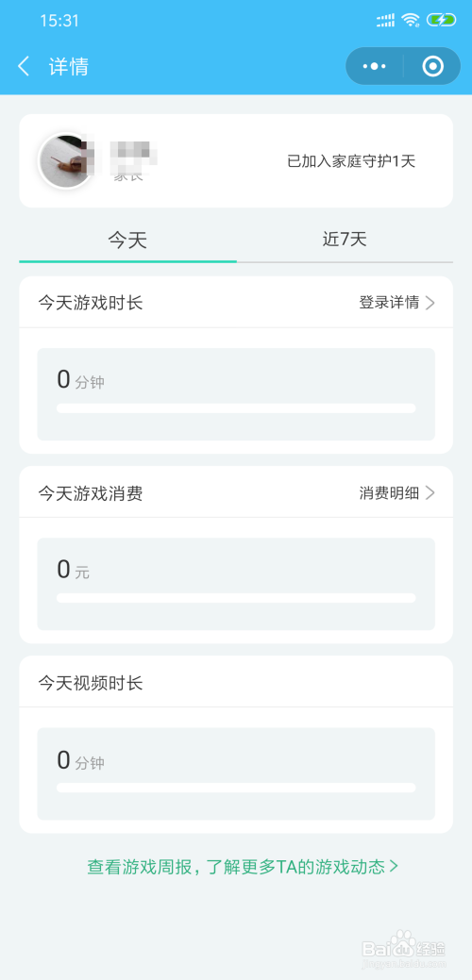Expand the chevron next to 消费明细
Screen dimensions: 472x980
coord(430,493)
